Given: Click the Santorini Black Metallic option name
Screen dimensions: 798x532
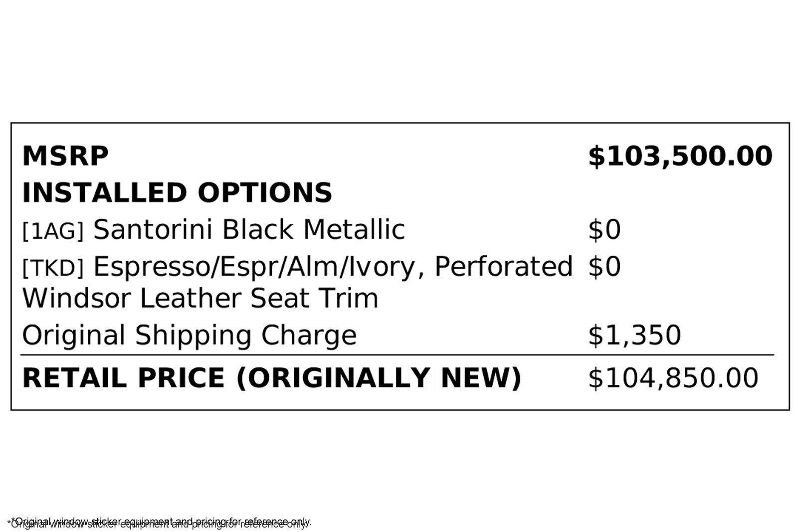Looking at the screenshot, I should [x=249, y=230].
